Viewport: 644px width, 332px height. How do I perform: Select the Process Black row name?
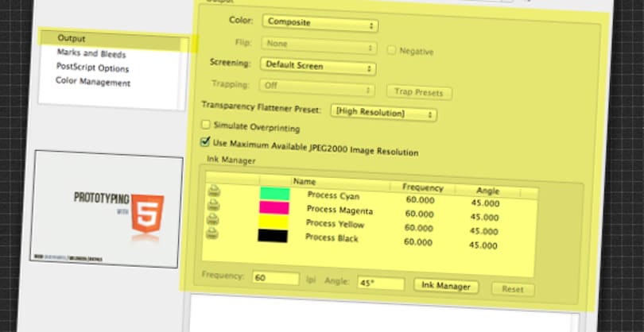click(332, 237)
